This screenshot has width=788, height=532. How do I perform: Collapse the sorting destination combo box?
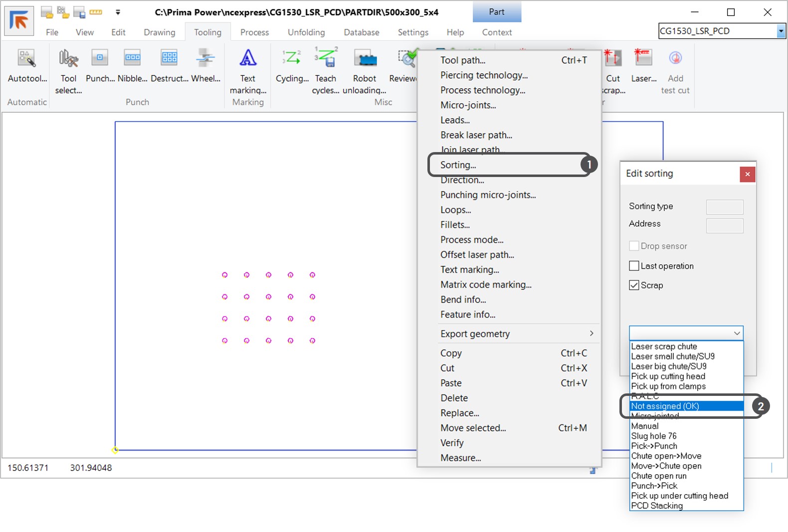click(737, 333)
